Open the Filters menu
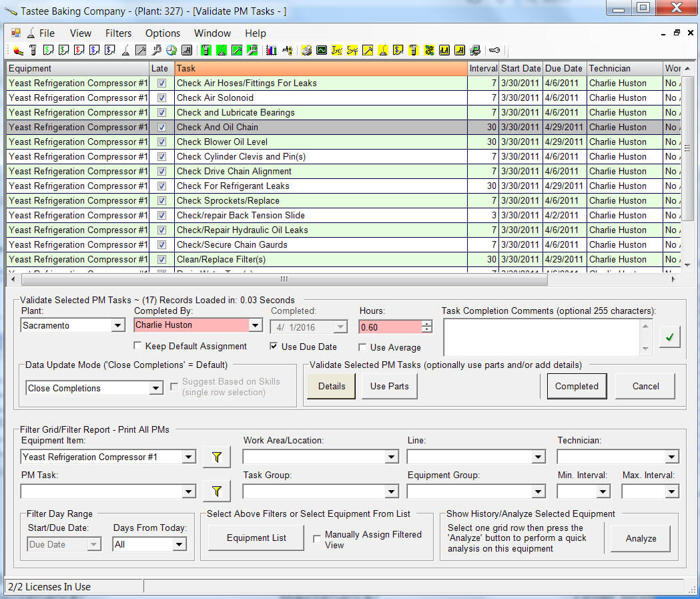The height and width of the screenshot is (599, 700). [118, 33]
